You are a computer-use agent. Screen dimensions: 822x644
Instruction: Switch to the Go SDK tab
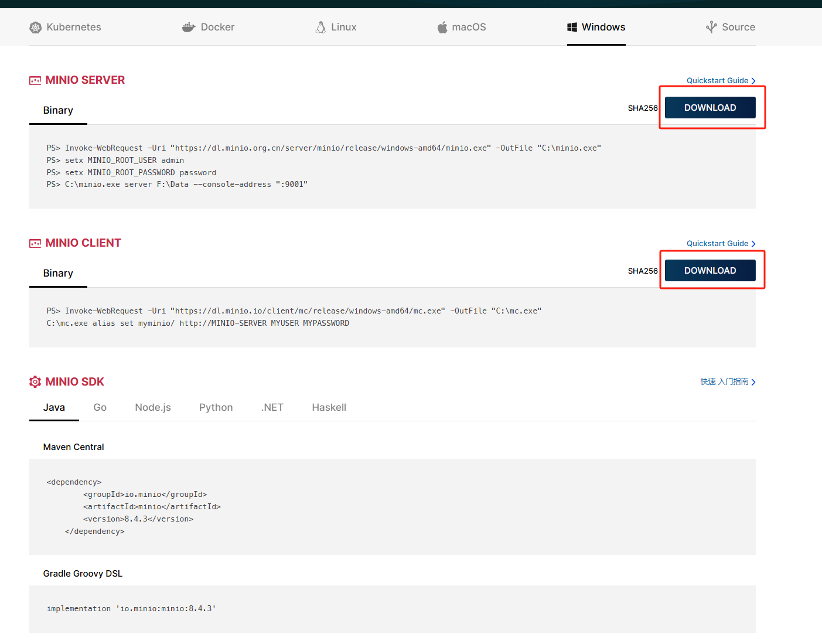pyautogui.click(x=100, y=407)
